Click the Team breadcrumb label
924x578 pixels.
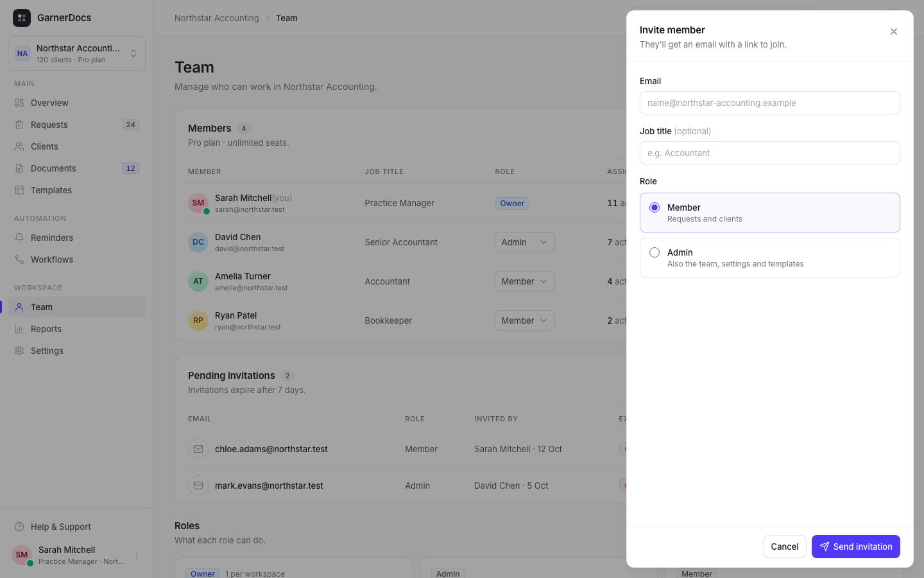coord(287,18)
